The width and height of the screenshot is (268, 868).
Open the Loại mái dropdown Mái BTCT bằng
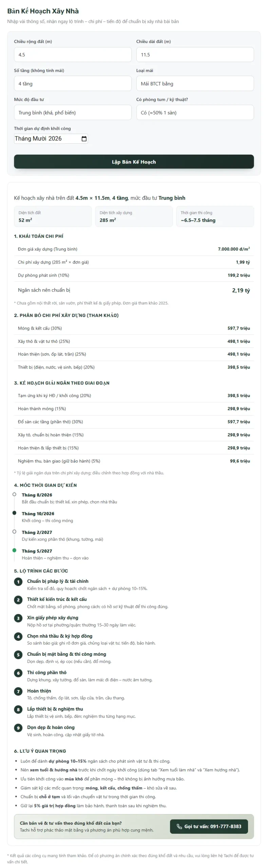pyautogui.click(x=195, y=83)
